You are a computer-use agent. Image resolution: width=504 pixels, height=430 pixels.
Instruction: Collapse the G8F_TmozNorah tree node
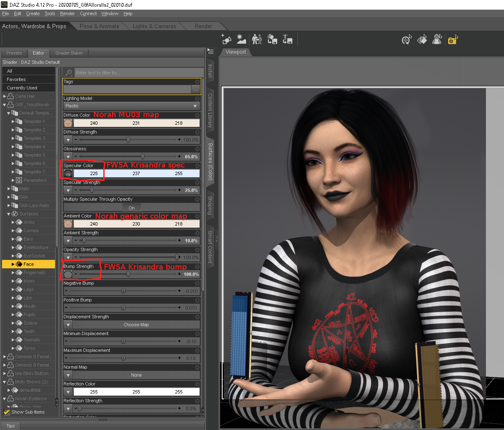(5, 105)
